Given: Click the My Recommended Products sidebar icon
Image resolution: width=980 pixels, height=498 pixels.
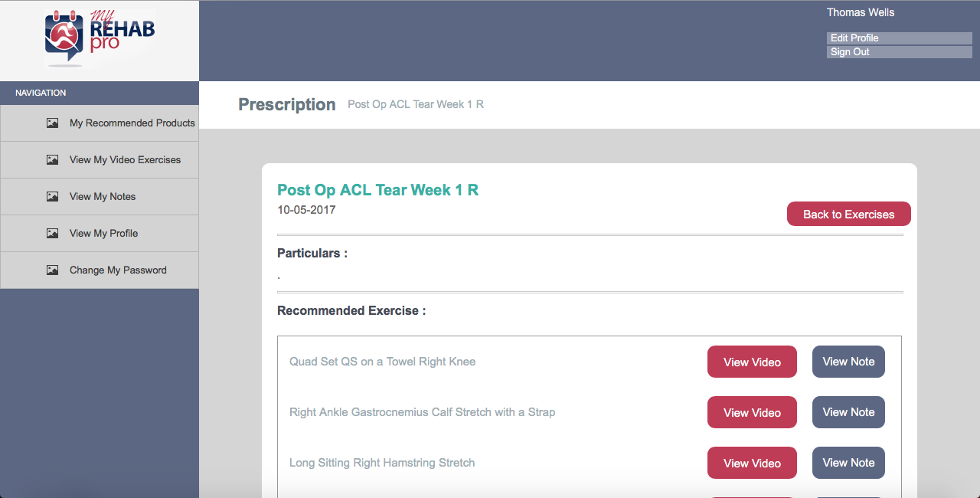Looking at the screenshot, I should [52, 123].
